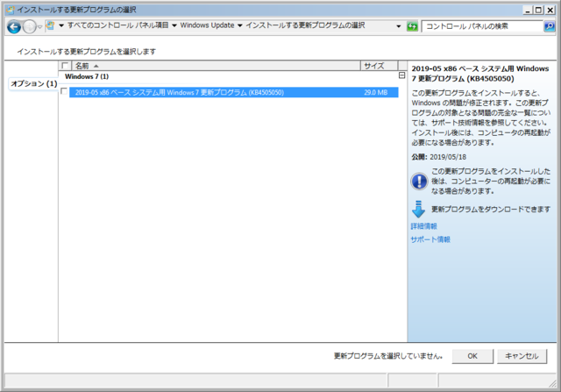Expand dropdown arrow before すべてのコントロール パネル項目

[61, 25]
